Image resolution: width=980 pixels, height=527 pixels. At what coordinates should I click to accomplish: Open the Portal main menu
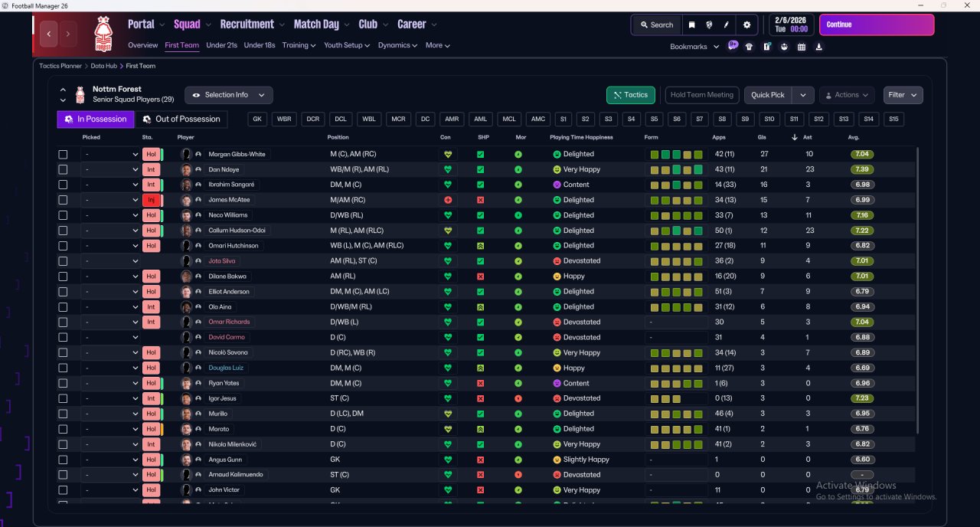point(145,25)
